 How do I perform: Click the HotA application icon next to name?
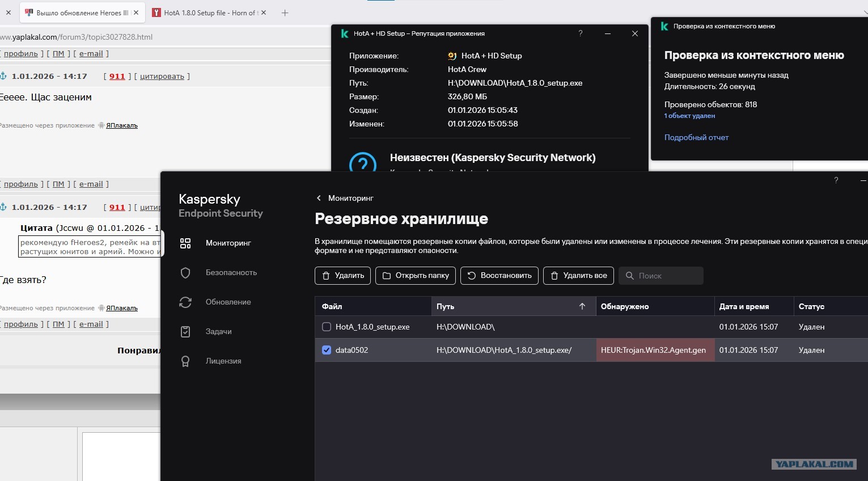point(452,56)
